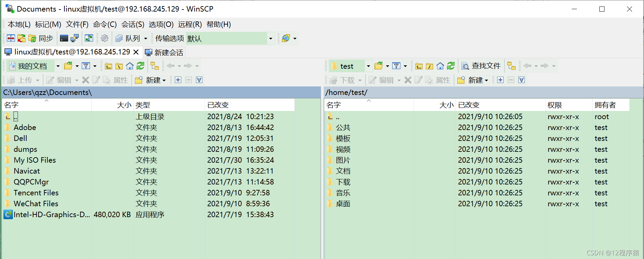644x259 pixels.
Task: Sort local files by 大小 column header
Action: click(112, 105)
